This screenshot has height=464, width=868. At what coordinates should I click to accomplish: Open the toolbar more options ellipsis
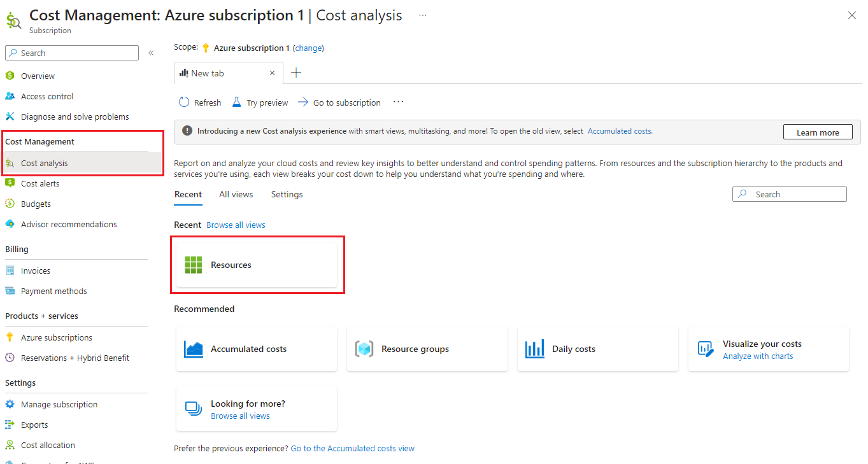pyautogui.click(x=399, y=102)
